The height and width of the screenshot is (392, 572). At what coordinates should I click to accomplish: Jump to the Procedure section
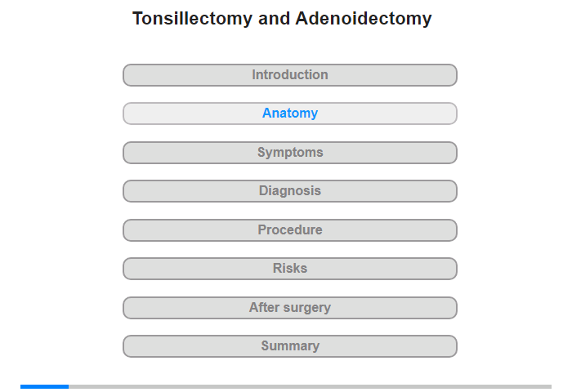290,230
